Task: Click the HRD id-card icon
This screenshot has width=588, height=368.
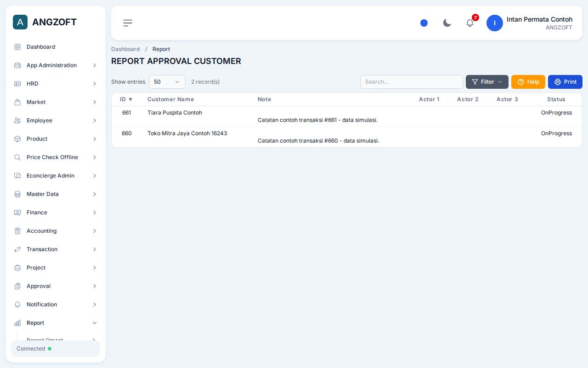Action: (x=17, y=84)
